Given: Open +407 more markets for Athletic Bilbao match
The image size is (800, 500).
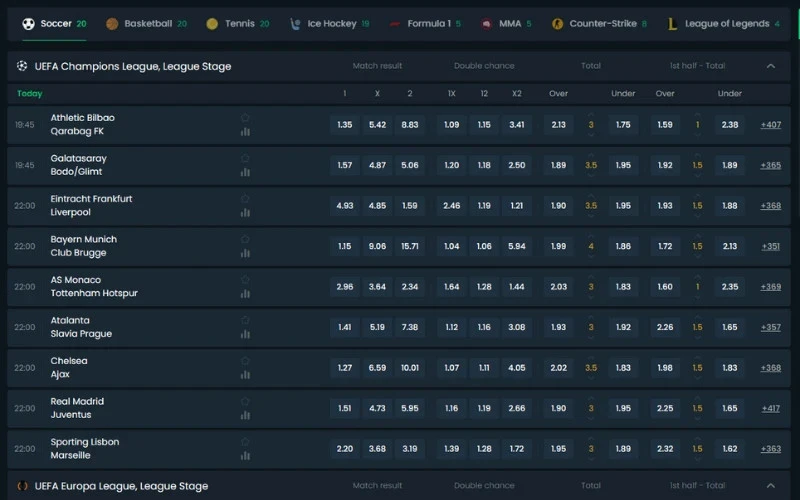Looking at the screenshot, I should coord(770,124).
